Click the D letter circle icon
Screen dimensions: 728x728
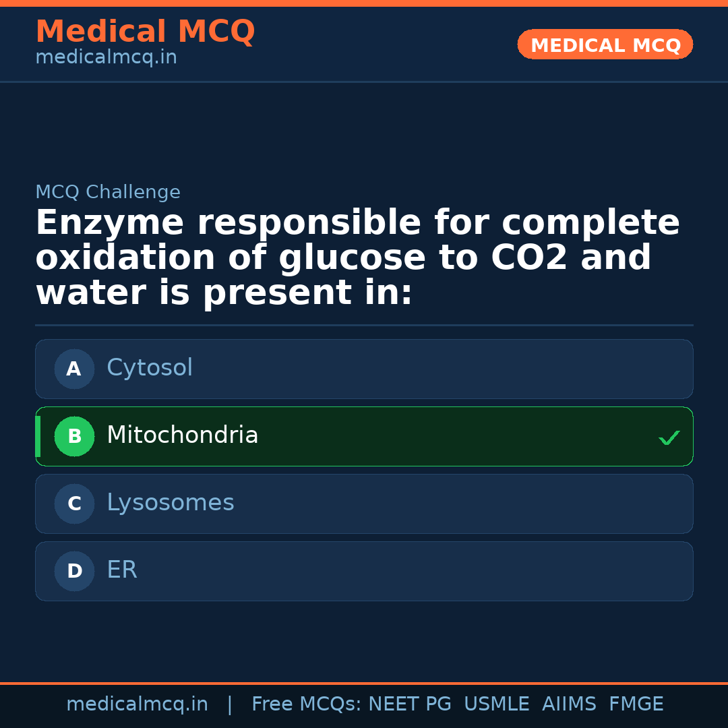(74, 571)
